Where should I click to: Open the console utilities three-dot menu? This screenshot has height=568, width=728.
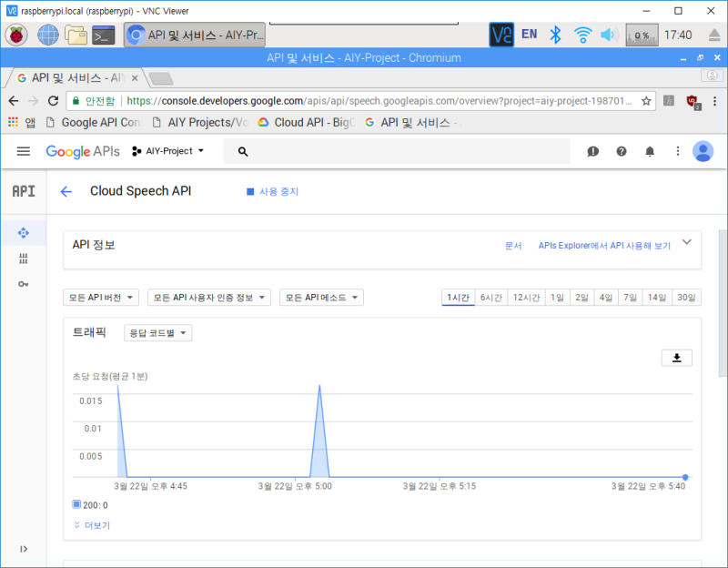(x=678, y=151)
